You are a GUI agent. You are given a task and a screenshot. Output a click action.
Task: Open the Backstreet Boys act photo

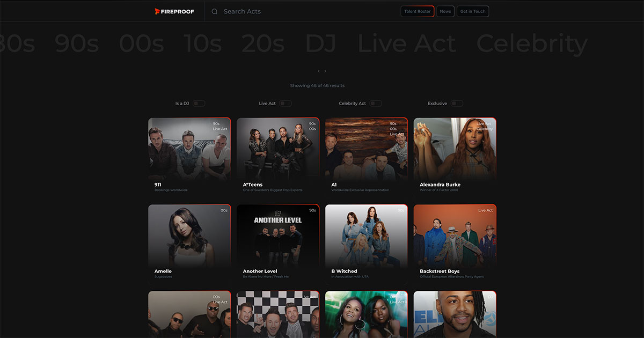pos(455,236)
